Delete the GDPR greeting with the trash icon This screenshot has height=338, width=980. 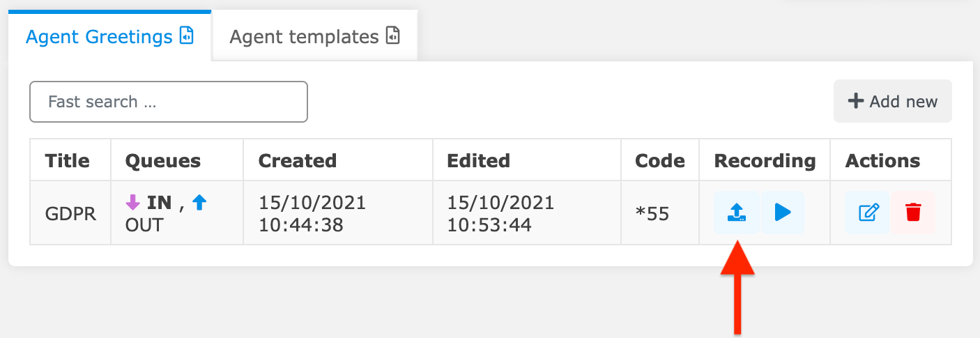913,213
